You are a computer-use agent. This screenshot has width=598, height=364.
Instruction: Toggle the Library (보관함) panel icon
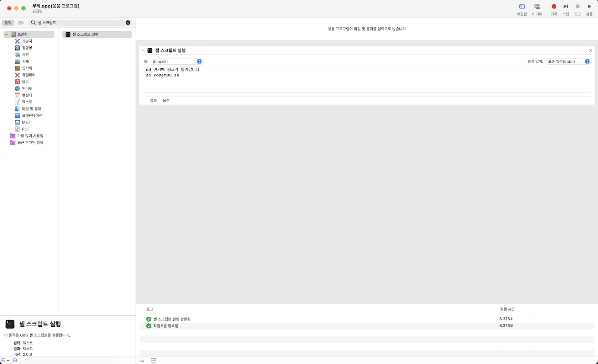point(522,7)
